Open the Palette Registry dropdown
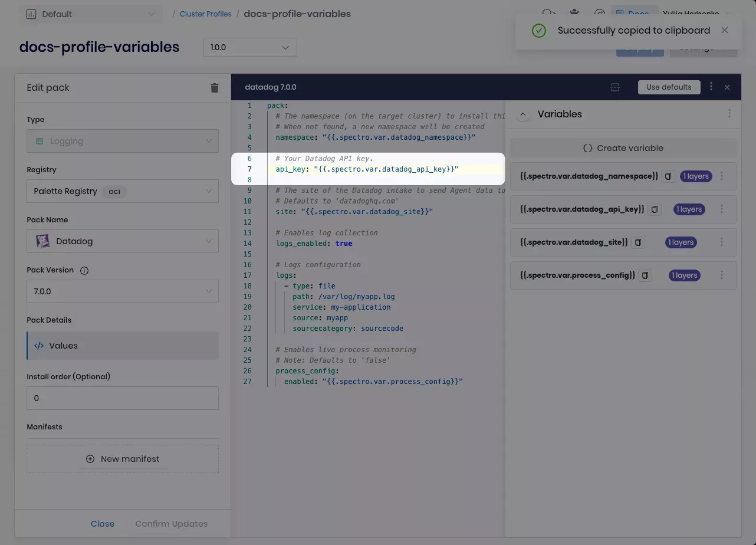The width and height of the screenshot is (756, 545). [123, 191]
